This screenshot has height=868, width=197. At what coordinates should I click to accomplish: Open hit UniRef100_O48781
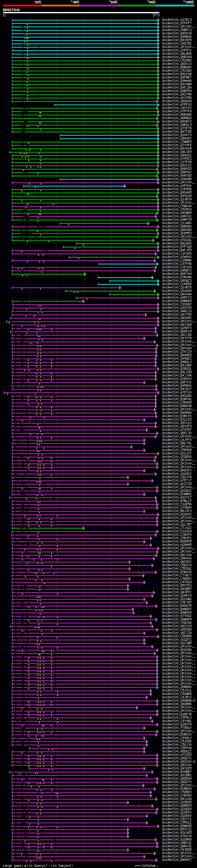[x=177, y=43]
